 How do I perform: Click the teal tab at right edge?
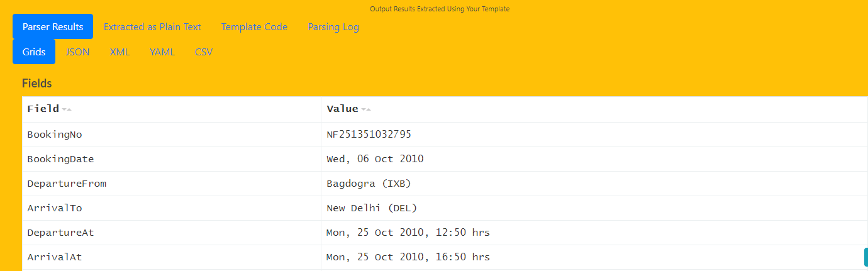pyautogui.click(x=865, y=257)
